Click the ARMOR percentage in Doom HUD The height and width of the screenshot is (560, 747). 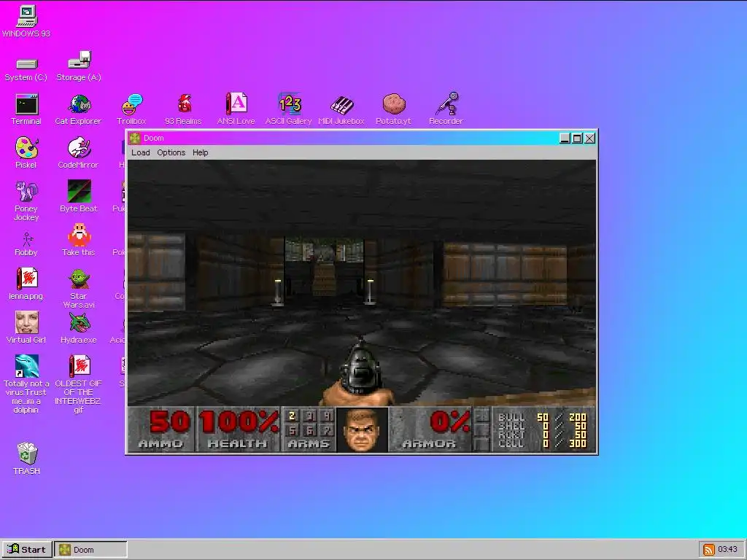pos(430,429)
